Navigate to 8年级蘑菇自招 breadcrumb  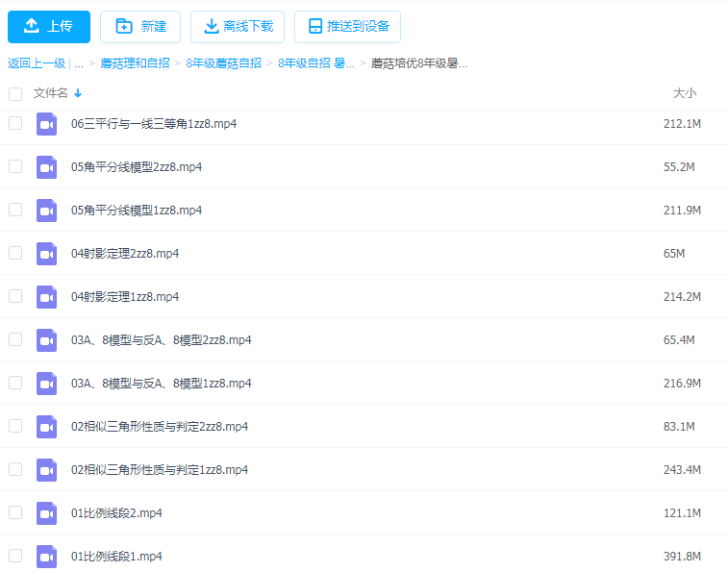click(x=223, y=63)
